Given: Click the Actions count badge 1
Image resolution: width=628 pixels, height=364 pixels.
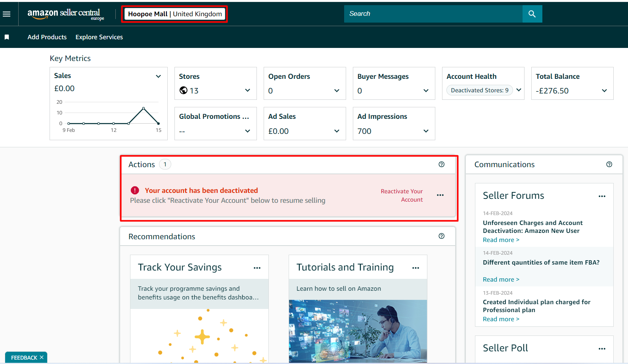Looking at the screenshot, I should [165, 164].
